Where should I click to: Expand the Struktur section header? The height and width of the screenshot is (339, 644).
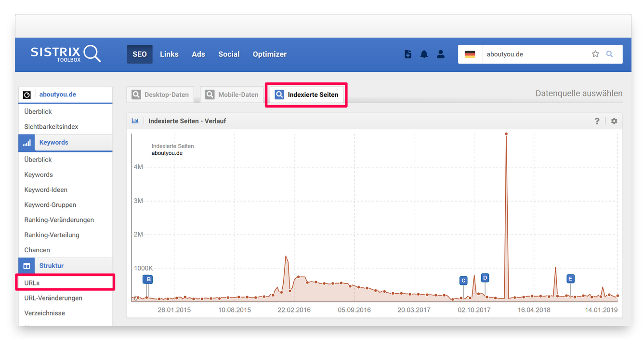click(x=51, y=266)
